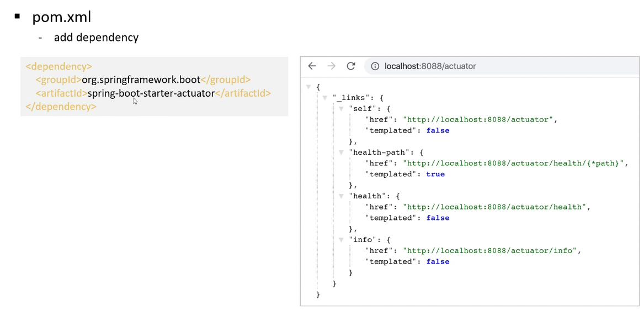
Task: Collapse the "info" node
Action: click(341, 240)
